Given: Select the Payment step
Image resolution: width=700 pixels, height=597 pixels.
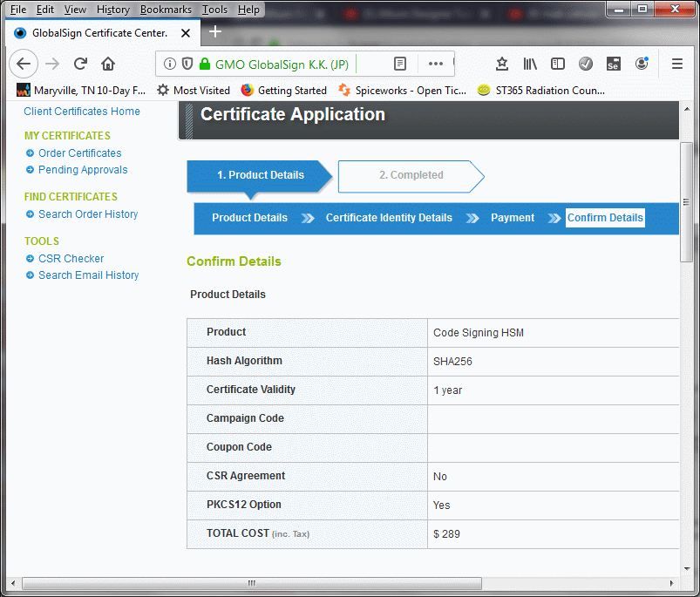Looking at the screenshot, I should point(513,218).
